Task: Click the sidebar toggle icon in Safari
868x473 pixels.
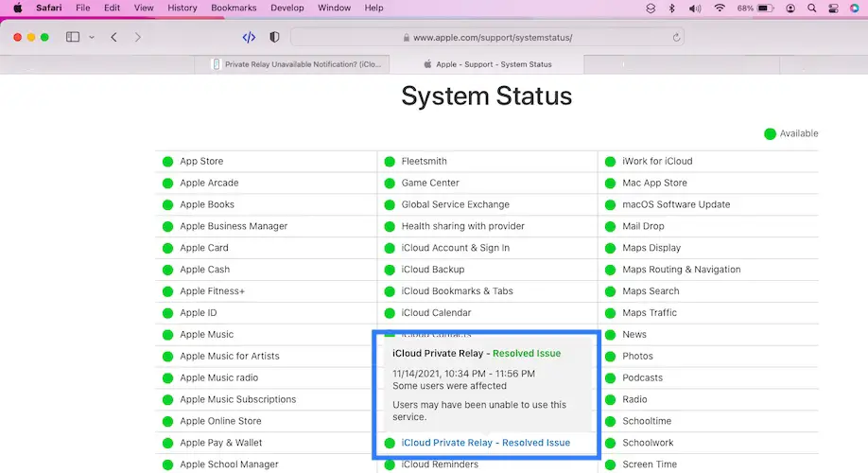Action: click(73, 37)
